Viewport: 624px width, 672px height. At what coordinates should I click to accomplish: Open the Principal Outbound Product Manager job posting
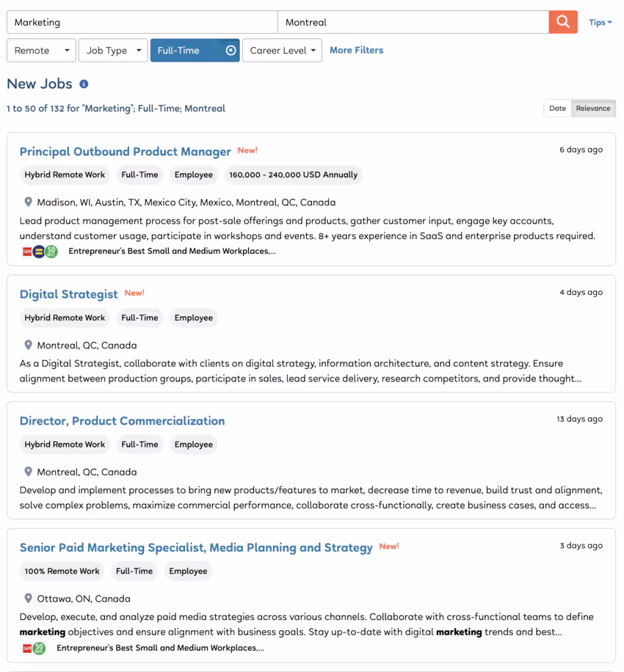[x=125, y=151]
